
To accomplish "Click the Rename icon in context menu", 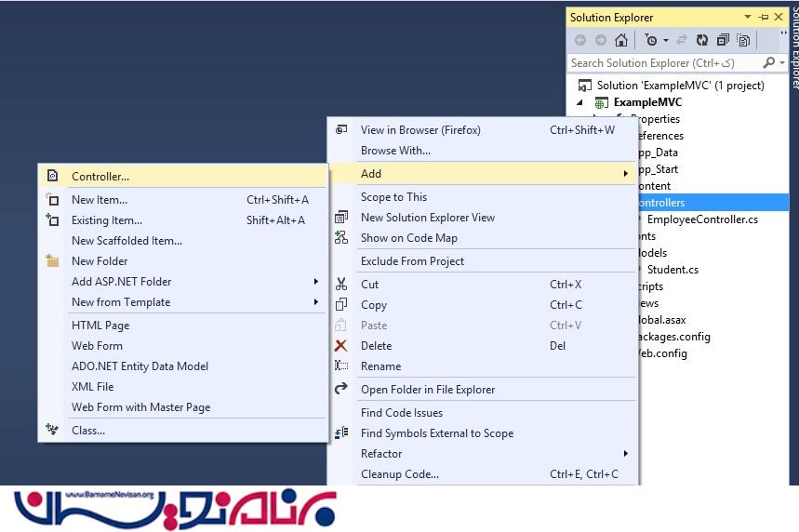I will tap(340, 366).
